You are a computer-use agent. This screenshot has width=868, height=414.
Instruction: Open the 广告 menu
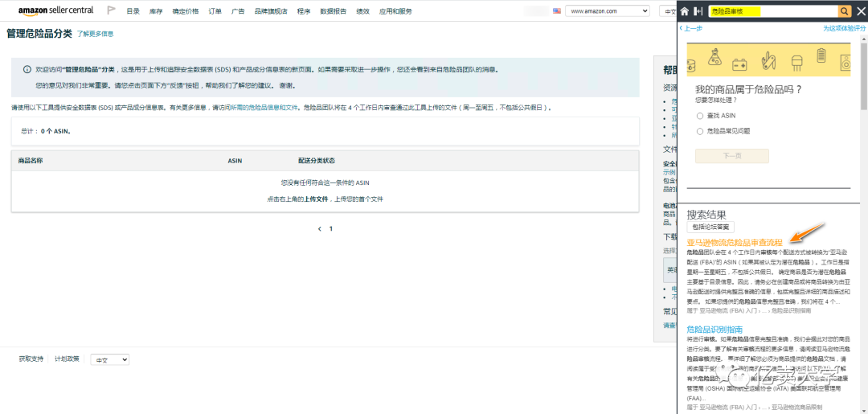238,11
